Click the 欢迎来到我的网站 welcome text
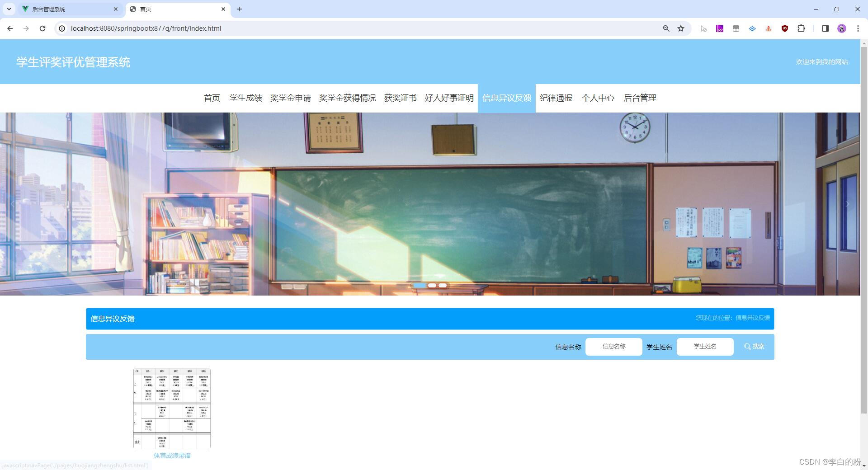The height and width of the screenshot is (470, 868). [x=821, y=62]
